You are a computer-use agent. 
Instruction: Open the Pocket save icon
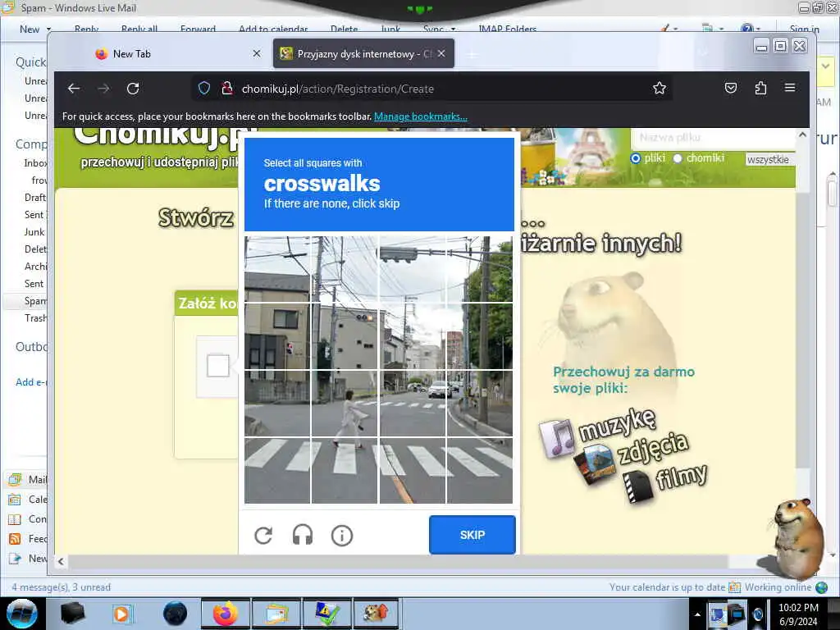[x=731, y=88]
